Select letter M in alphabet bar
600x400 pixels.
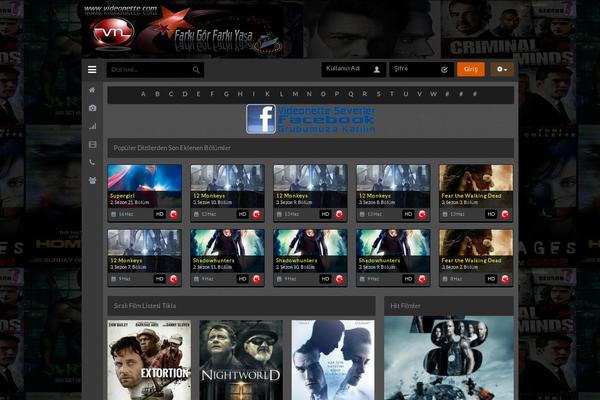[295, 94]
